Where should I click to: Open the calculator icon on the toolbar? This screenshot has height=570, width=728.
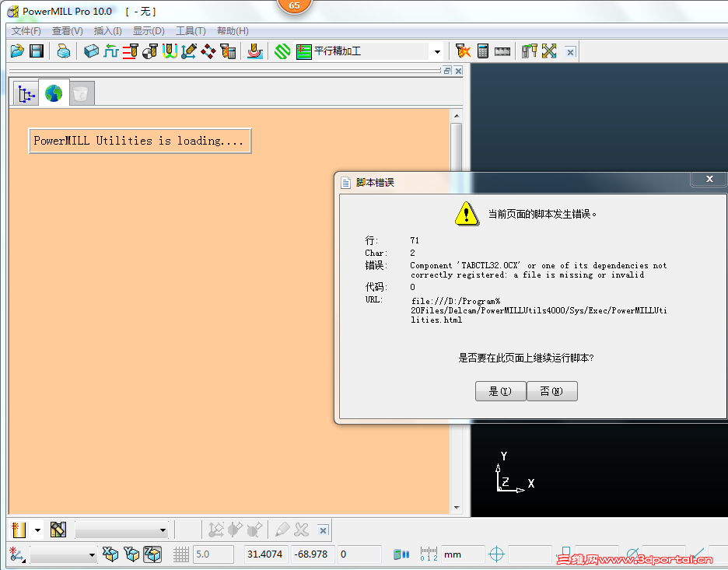coord(484,51)
